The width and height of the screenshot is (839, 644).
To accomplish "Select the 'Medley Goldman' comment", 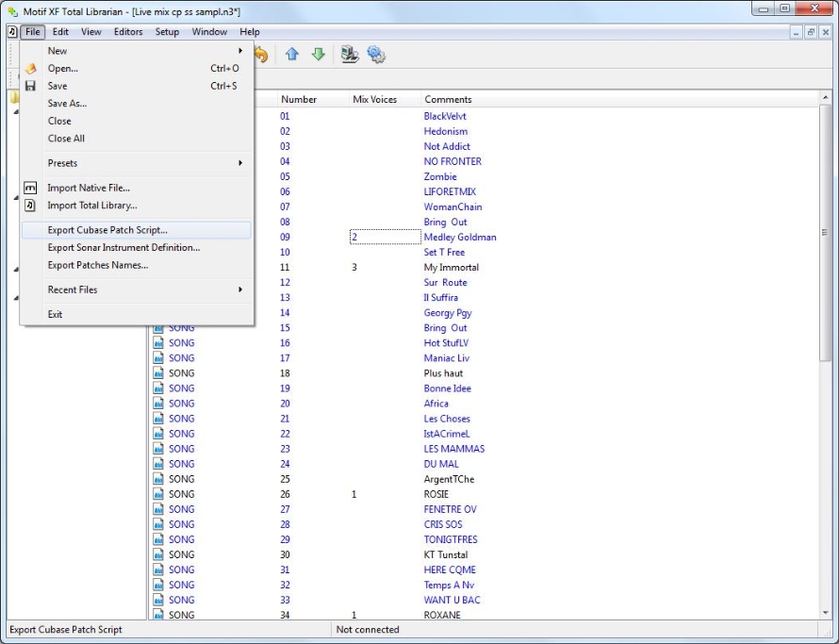I will coord(460,238).
